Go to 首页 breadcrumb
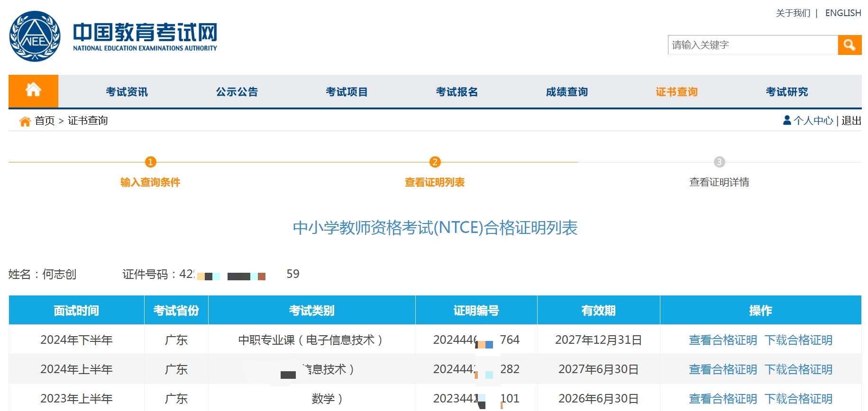 pos(45,121)
